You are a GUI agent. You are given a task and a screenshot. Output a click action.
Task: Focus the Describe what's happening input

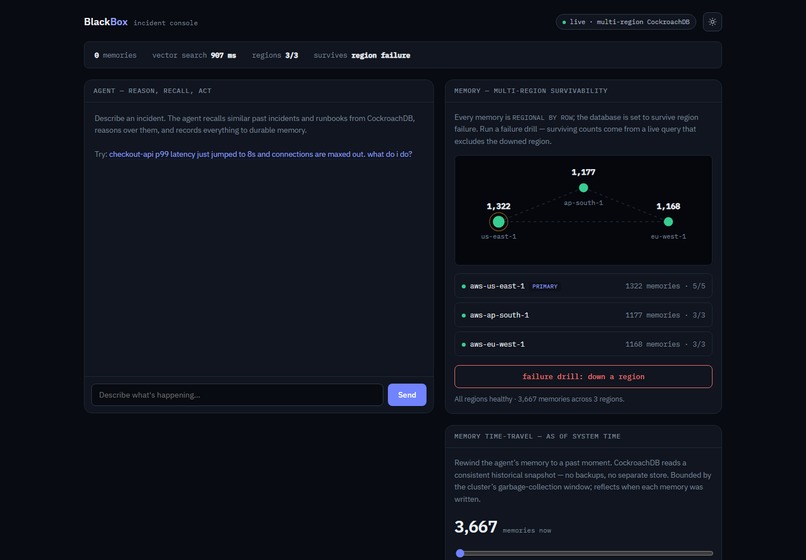point(237,395)
